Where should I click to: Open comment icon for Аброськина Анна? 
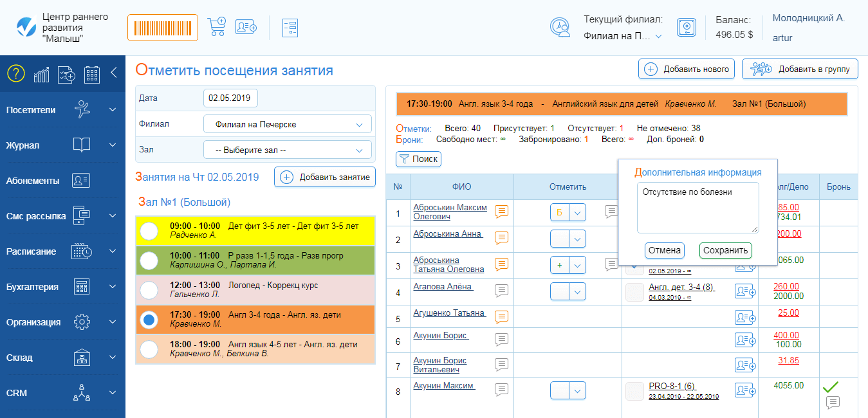point(501,238)
